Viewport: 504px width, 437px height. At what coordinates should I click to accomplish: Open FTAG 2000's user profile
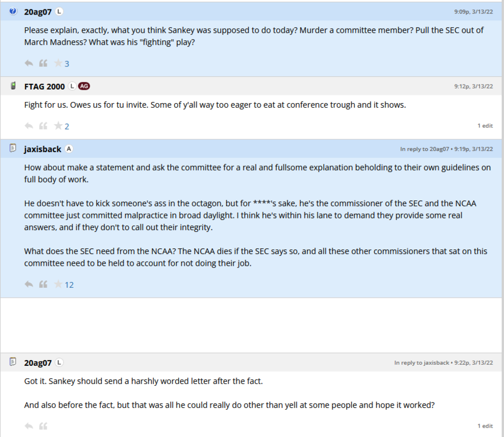click(44, 86)
